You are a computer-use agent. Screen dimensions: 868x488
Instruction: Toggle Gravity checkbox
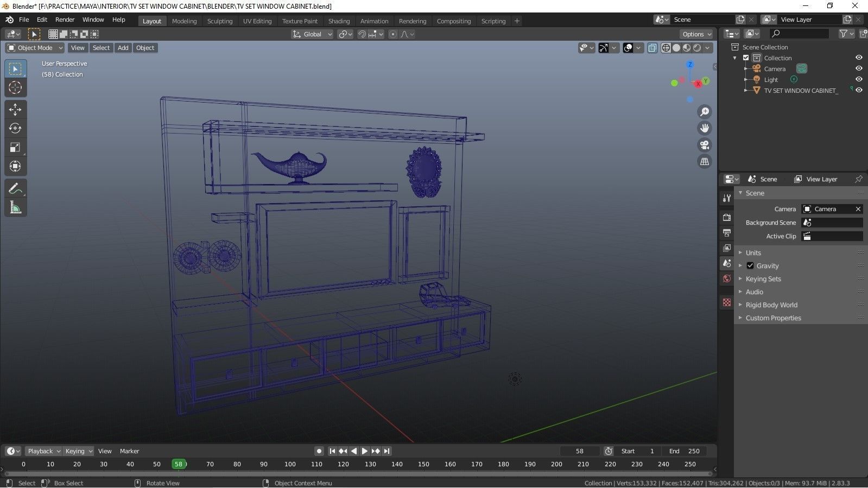[750, 265]
